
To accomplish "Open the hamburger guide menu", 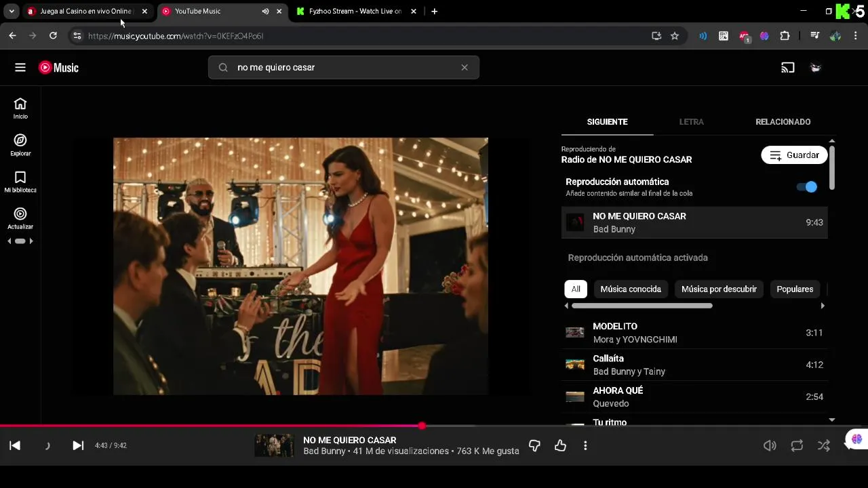I will coord(20,67).
